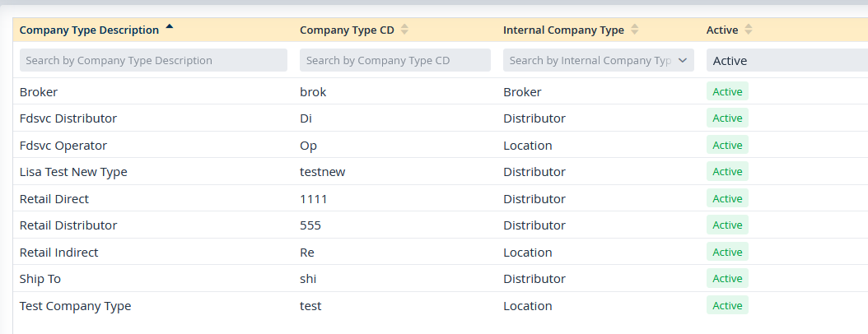Click sort icon next to Company Type CD
Viewport: 868px width, 334px height.
pyautogui.click(x=404, y=30)
